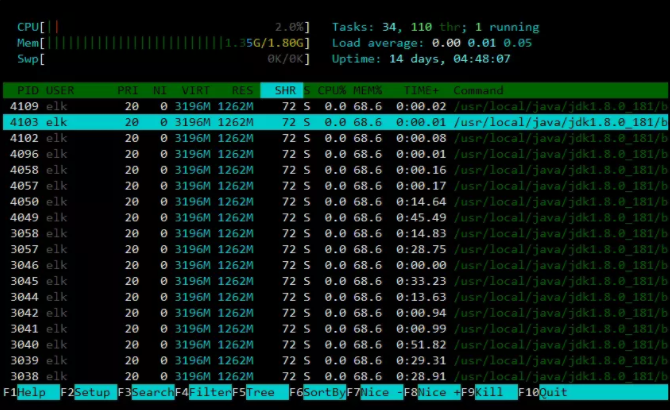Click the Tasks: 34, 110 thr summary
Screen dimensions: 670x410
pyautogui.click(x=435, y=27)
